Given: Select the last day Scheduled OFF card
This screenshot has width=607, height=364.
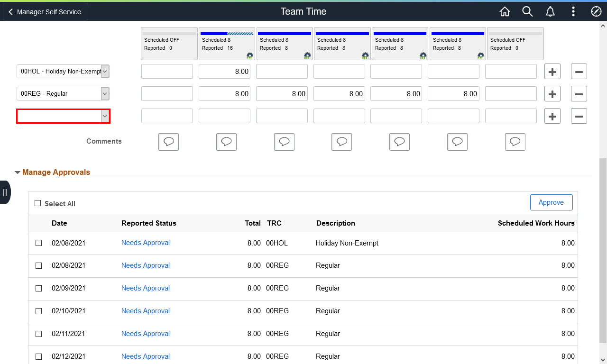Looking at the screenshot, I should 515,44.
